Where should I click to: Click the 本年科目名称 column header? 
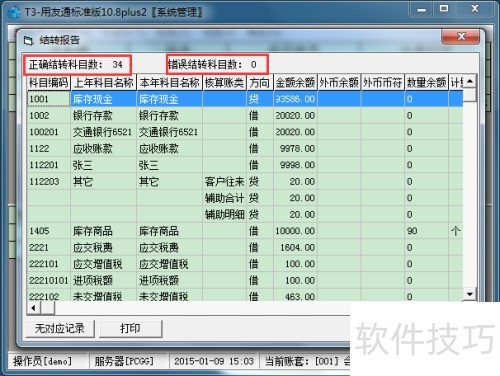pyautogui.click(x=169, y=83)
